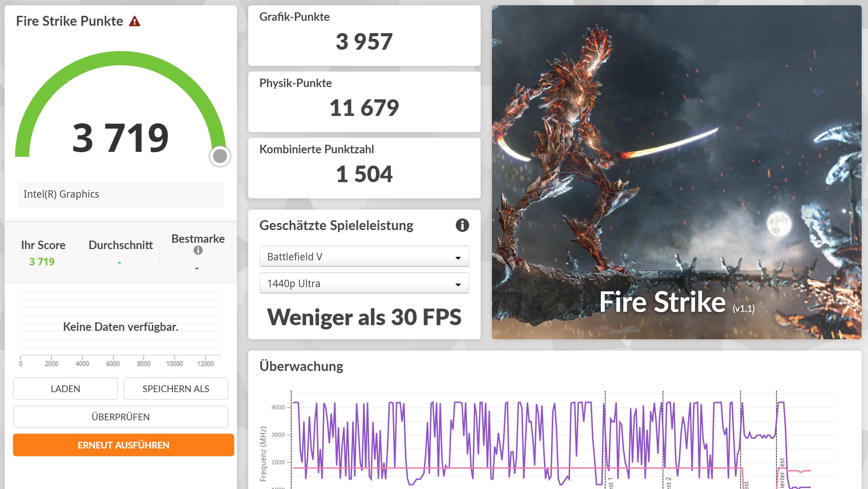The width and height of the screenshot is (868, 489).
Task: Select the Ihr Score value 3 719
Action: [x=42, y=262]
